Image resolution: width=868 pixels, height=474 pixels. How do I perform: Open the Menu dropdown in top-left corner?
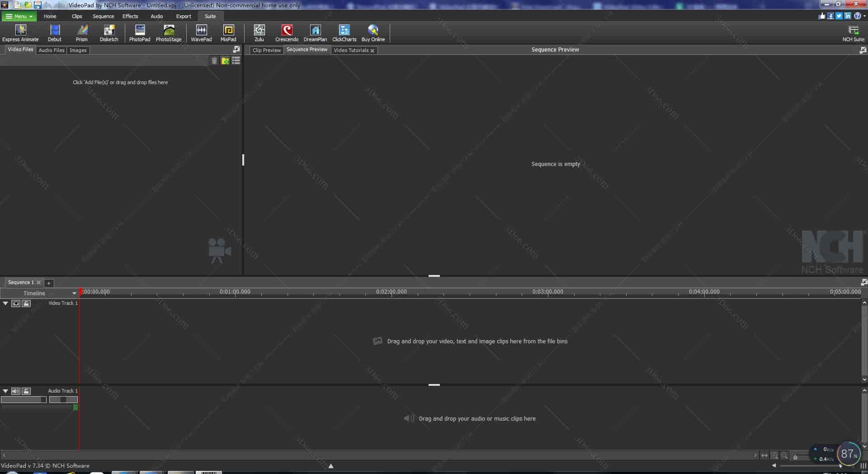19,16
